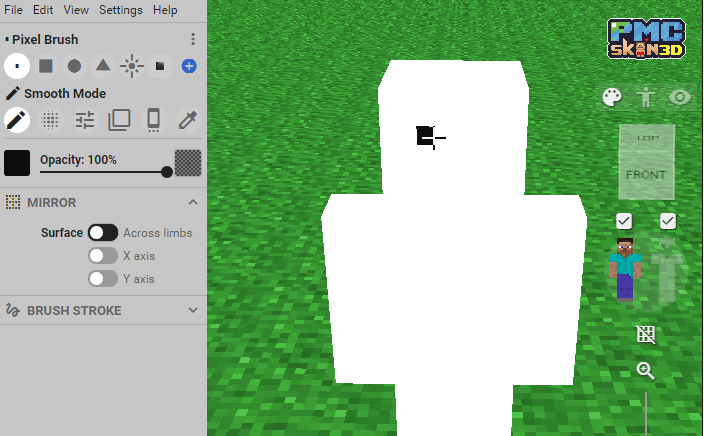Select the sparkle burst brush shape
Image resolution: width=704 pixels, height=436 pixels.
pos(132,66)
